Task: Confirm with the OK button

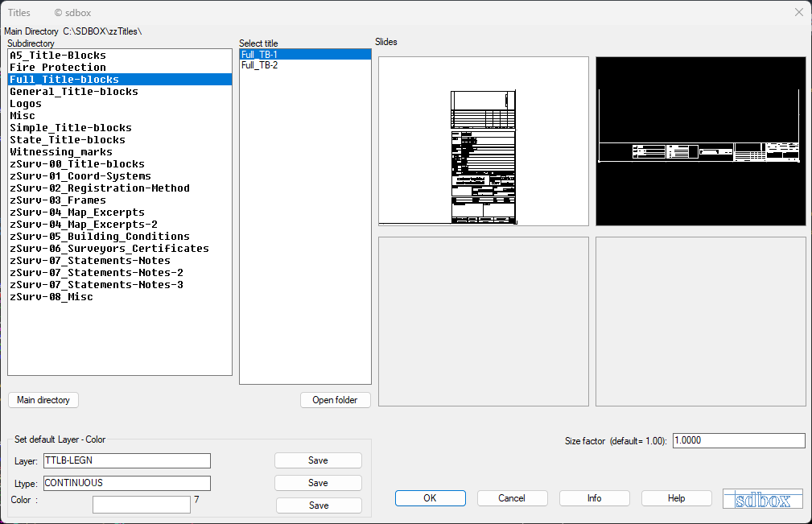Action: click(431, 498)
